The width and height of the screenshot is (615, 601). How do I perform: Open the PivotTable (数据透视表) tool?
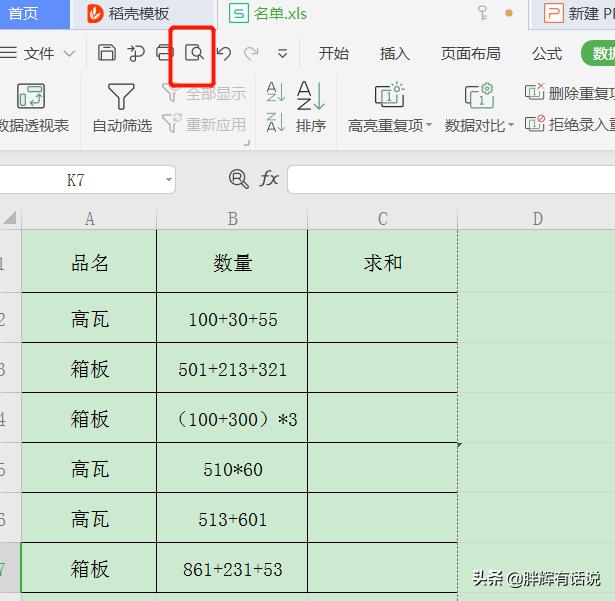(x=32, y=108)
